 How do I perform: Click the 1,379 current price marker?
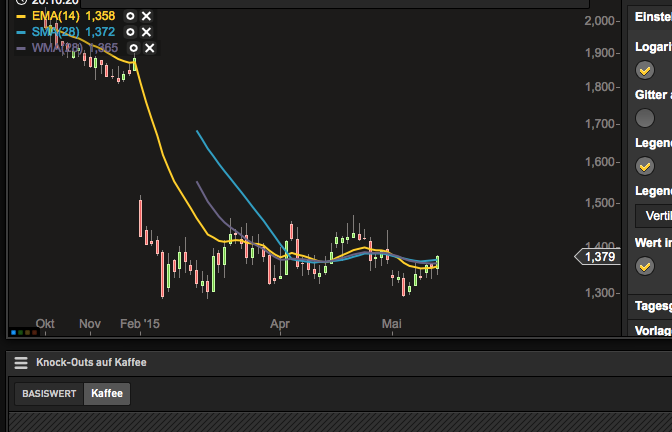point(597,257)
